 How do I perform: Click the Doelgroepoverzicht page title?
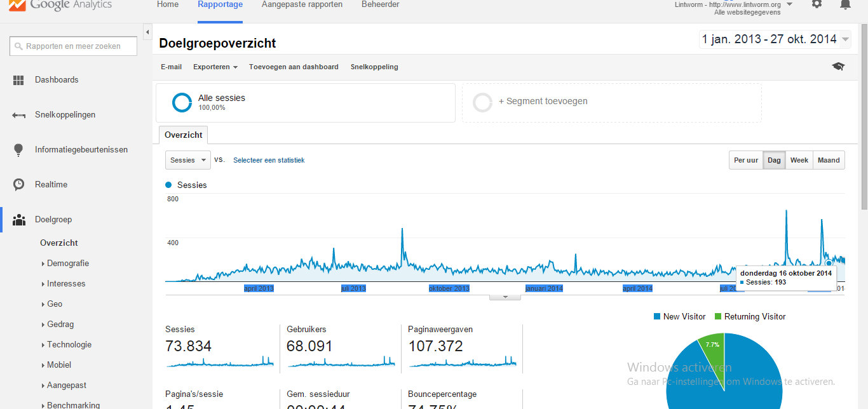coord(217,43)
